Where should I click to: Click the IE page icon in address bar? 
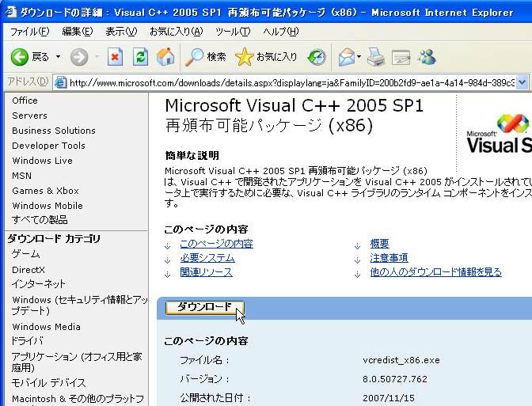tap(60, 82)
